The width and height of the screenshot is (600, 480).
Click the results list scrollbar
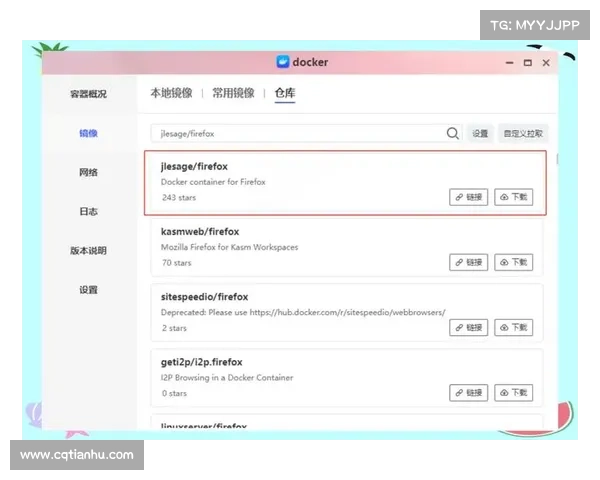pyautogui.click(x=557, y=159)
